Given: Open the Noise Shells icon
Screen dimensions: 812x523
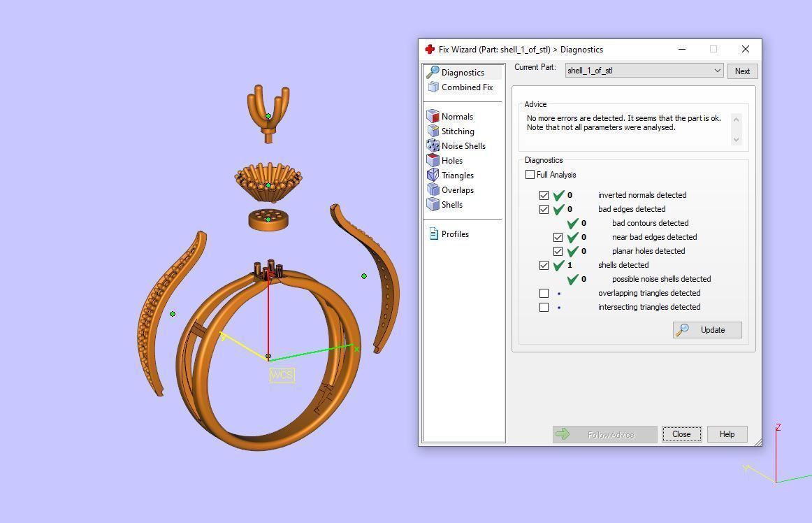Looking at the screenshot, I should (x=433, y=145).
